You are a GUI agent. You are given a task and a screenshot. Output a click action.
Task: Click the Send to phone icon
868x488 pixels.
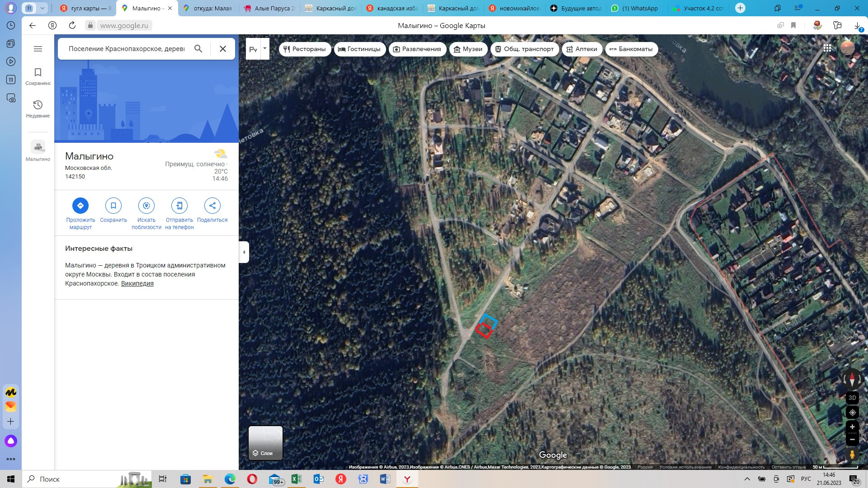[x=179, y=206]
